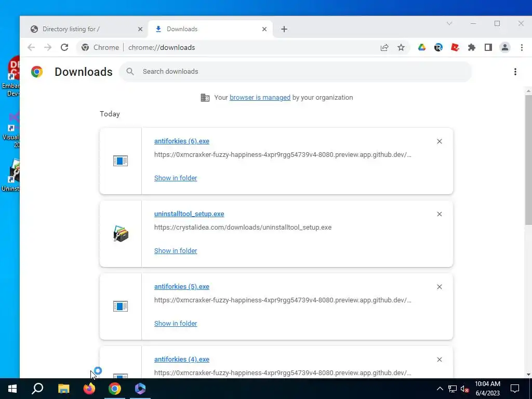This screenshot has height=399, width=532.
Task: Show antiforkies (5).exe in folder
Action: point(176,323)
